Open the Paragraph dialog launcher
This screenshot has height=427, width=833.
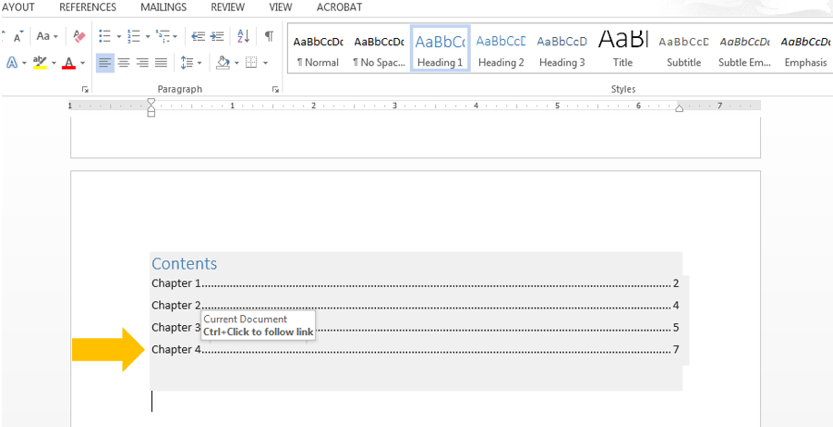point(275,90)
